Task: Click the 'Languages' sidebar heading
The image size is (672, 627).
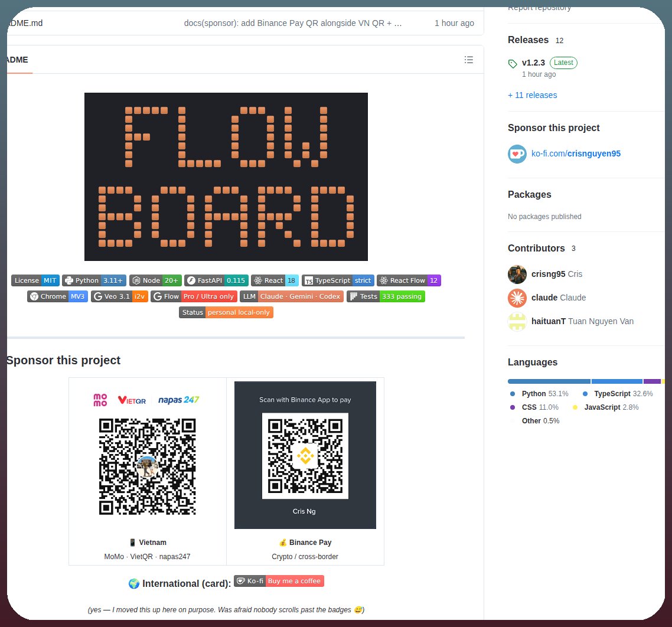Action: coord(532,362)
